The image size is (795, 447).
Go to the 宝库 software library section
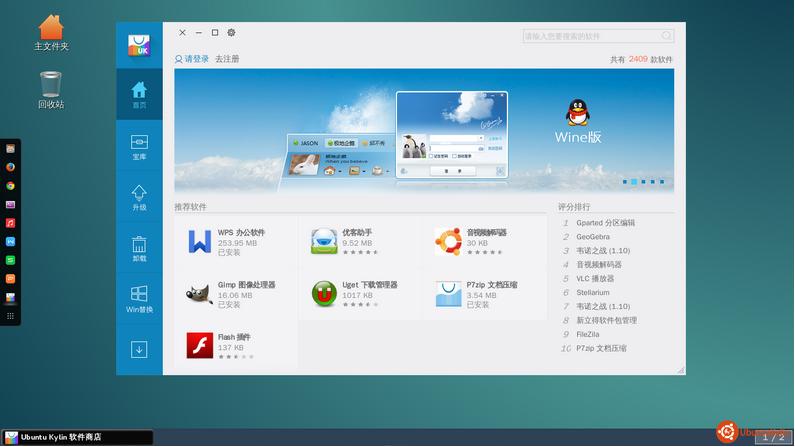click(139, 147)
